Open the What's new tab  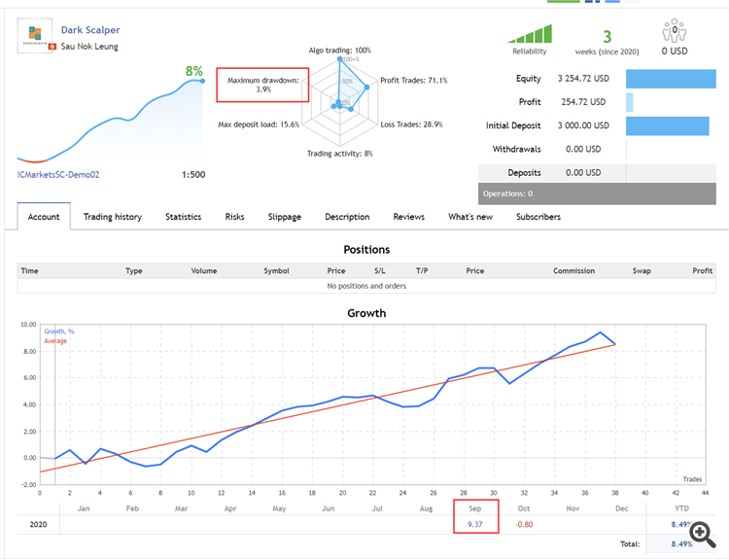pos(470,217)
